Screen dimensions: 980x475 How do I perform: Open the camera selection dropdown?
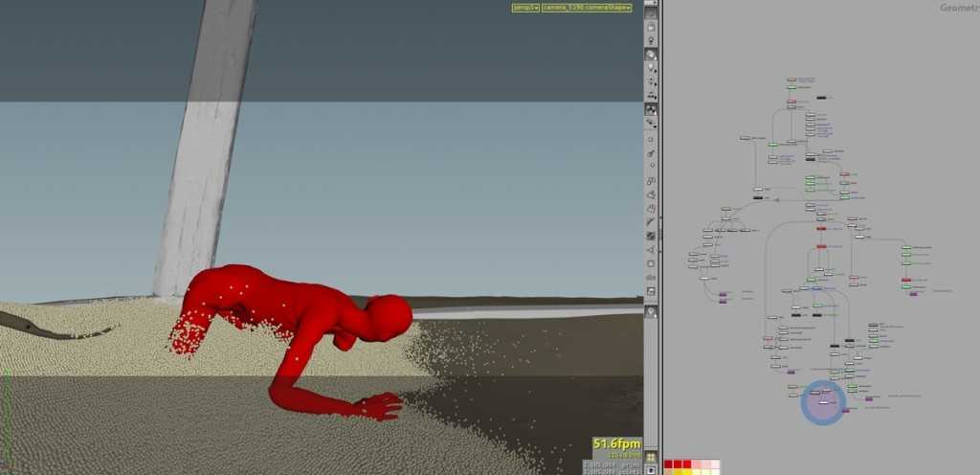click(587, 8)
